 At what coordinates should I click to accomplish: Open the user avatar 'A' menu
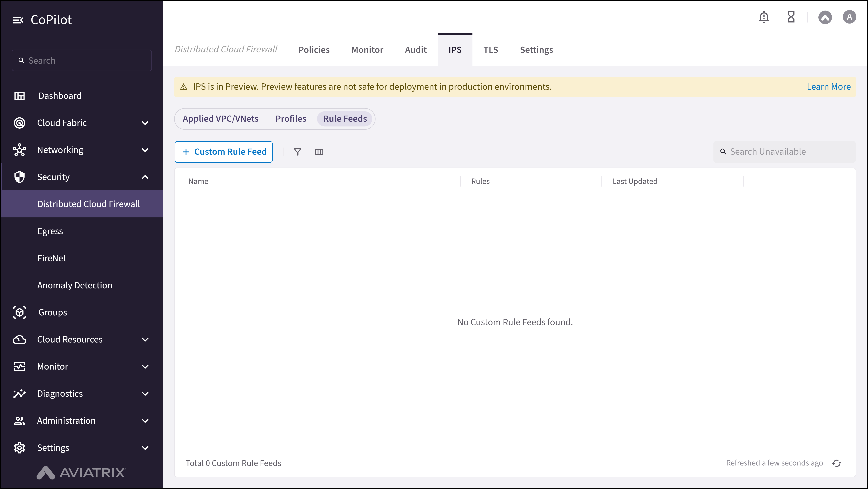pyautogui.click(x=849, y=17)
